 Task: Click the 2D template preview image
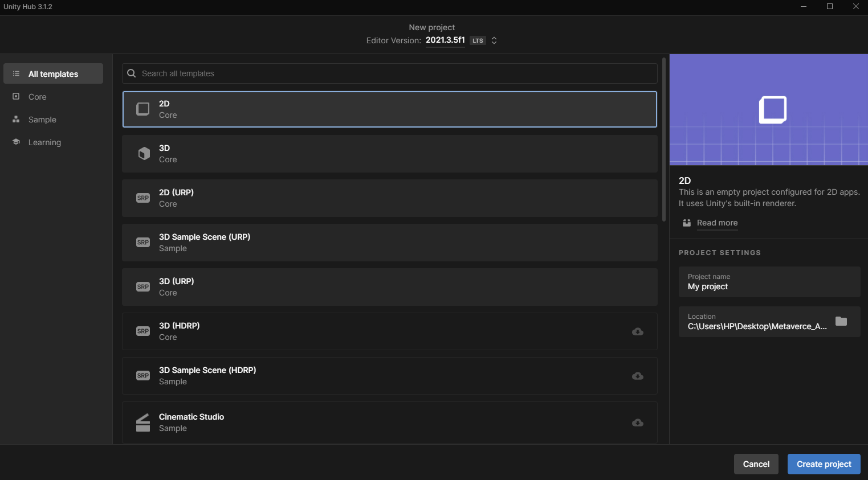769,109
